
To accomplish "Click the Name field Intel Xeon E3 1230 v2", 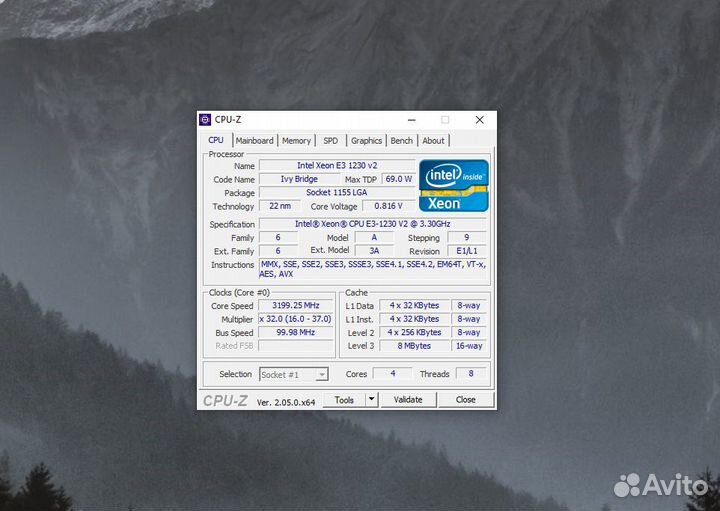I will (337, 165).
